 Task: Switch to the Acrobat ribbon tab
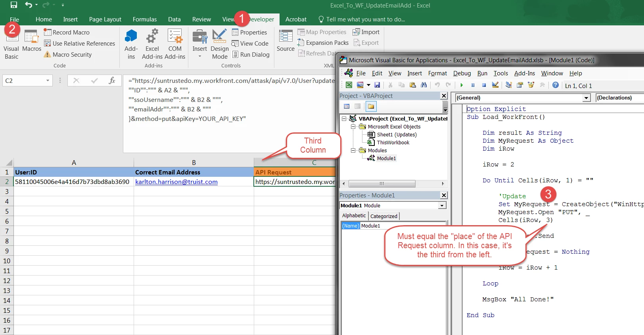(296, 19)
